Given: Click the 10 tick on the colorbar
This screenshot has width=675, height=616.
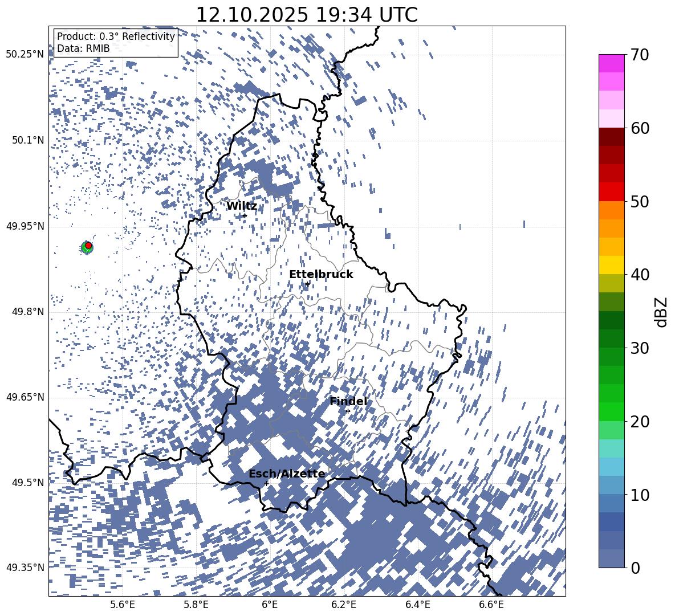Looking at the screenshot, I should click(640, 495).
